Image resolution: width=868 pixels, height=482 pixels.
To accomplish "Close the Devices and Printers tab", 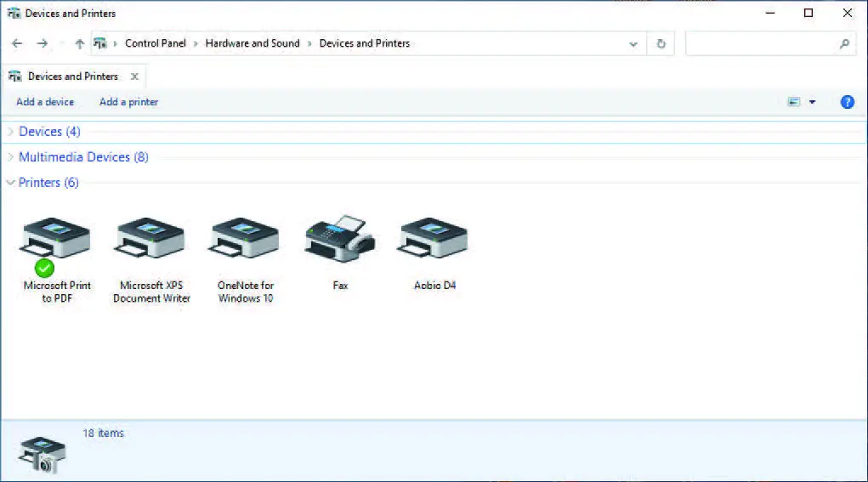I will tap(134, 77).
